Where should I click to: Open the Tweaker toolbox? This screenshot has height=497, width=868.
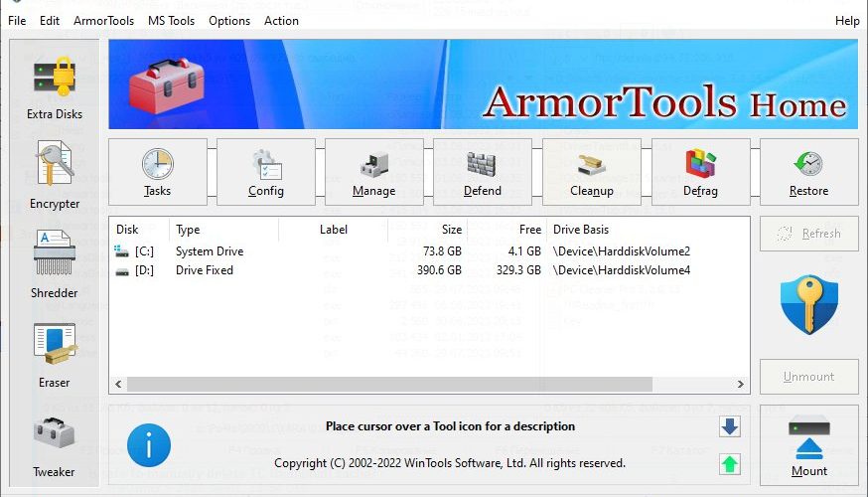tap(55, 447)
